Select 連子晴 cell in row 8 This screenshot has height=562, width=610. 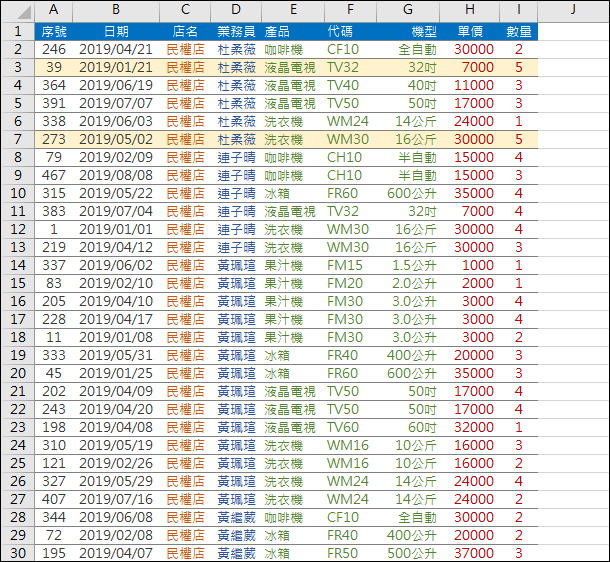[236, 158]
